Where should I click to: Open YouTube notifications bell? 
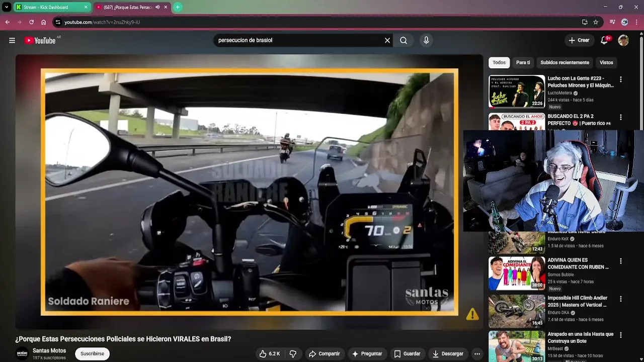point(604,40)
